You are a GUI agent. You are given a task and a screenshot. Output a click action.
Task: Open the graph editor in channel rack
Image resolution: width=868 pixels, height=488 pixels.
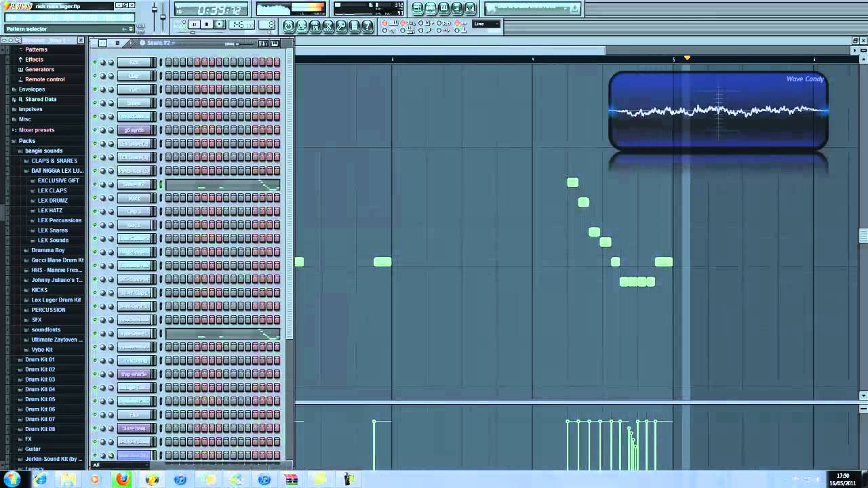coord(263,43)
